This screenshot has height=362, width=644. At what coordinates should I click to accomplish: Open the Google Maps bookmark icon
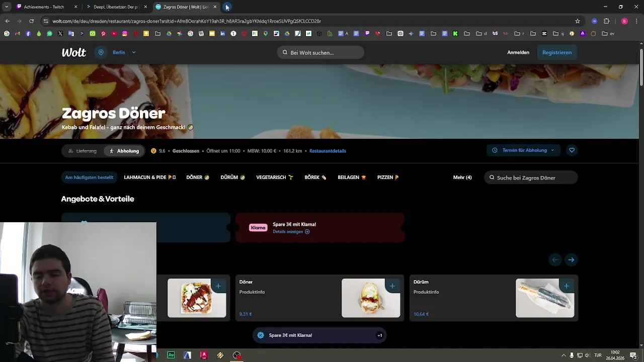pos(266,34)
